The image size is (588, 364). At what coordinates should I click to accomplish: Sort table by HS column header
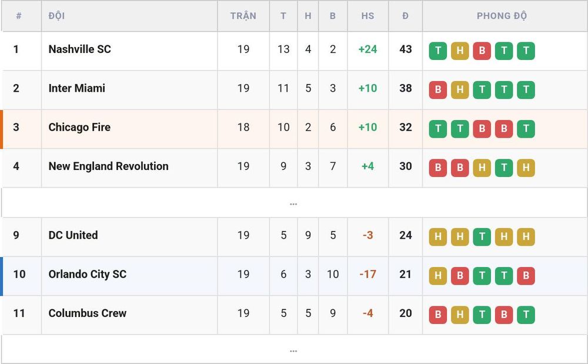367,16
